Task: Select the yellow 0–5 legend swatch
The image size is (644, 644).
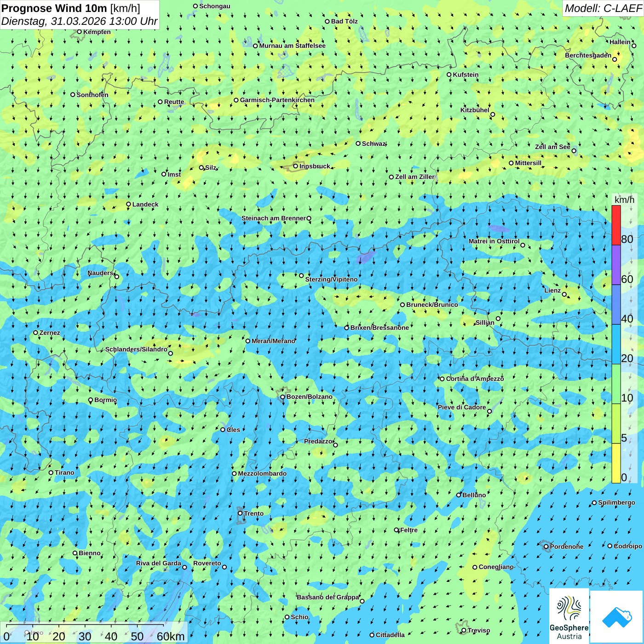Action: coord(616,463)
